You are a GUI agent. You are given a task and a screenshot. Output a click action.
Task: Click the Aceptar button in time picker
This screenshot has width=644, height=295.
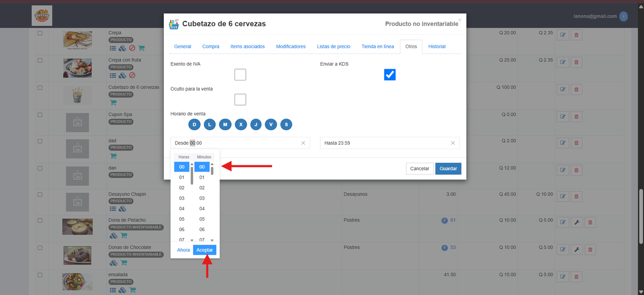pos(205,250)
